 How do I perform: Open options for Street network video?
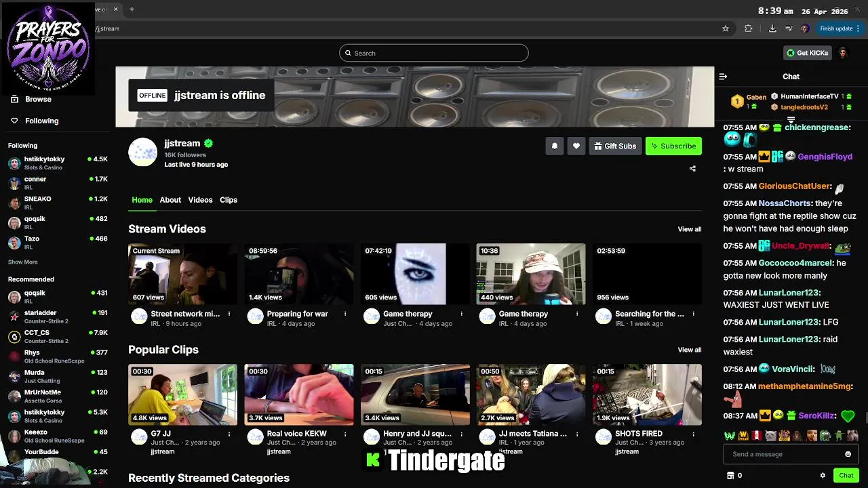pyautogui.click(x=229, y=314)
